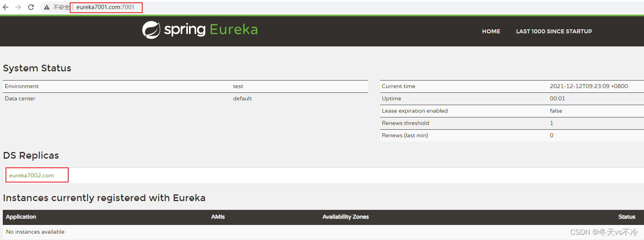This screenshot has height=240, width=644.
Task: Select the Uptime label
Action: pyautogui.click(x=392, y=98)
